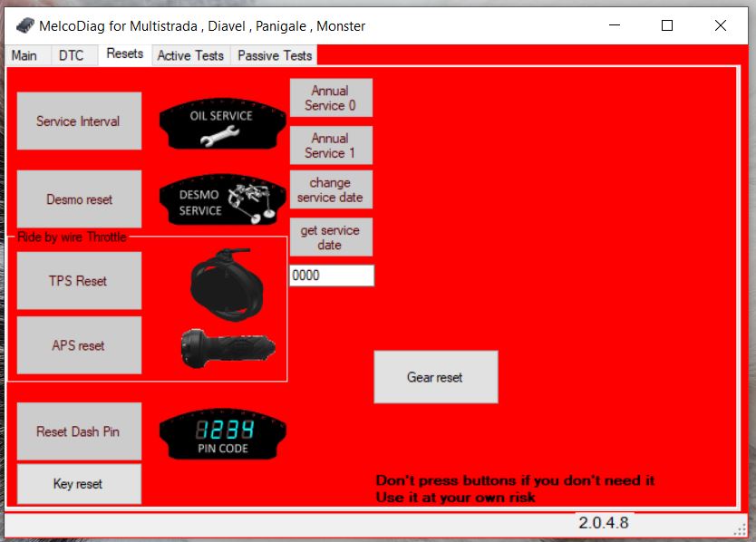Select the Passive Tests tab
This screenshot has height=542, width=756.
[275, 55]
